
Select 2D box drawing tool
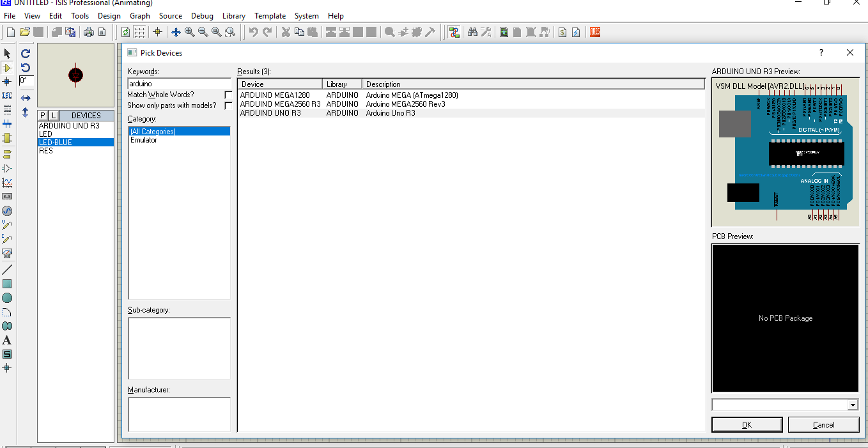pos(7,284)
